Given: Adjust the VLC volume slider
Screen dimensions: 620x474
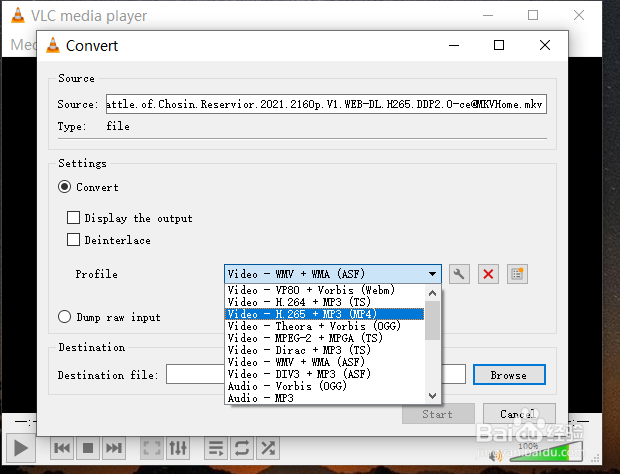Looking at the screenshot, I should click(546, 452).
